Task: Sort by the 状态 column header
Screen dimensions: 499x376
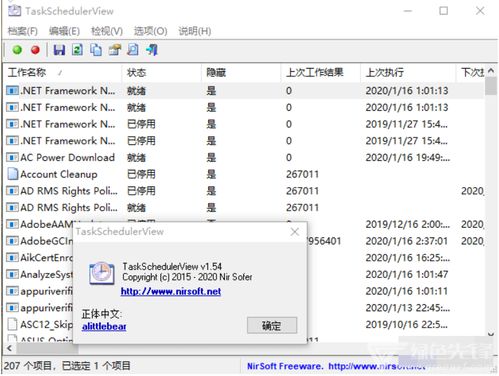Action: (x=161, y=72)
